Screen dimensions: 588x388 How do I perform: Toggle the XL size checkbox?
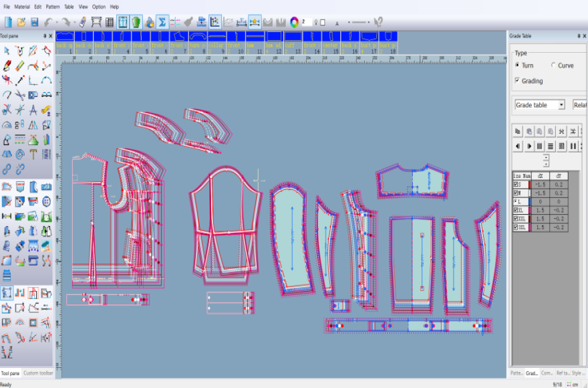coord(516,210)
